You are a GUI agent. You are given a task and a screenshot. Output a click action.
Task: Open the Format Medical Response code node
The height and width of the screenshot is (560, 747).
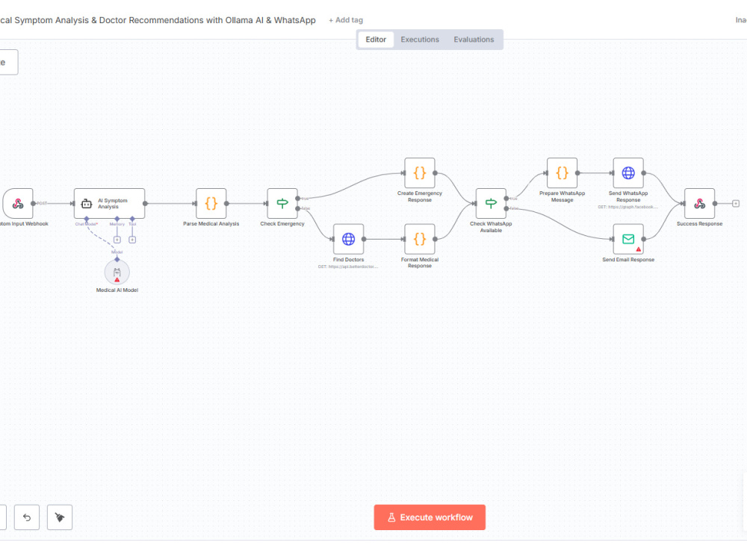420,239
